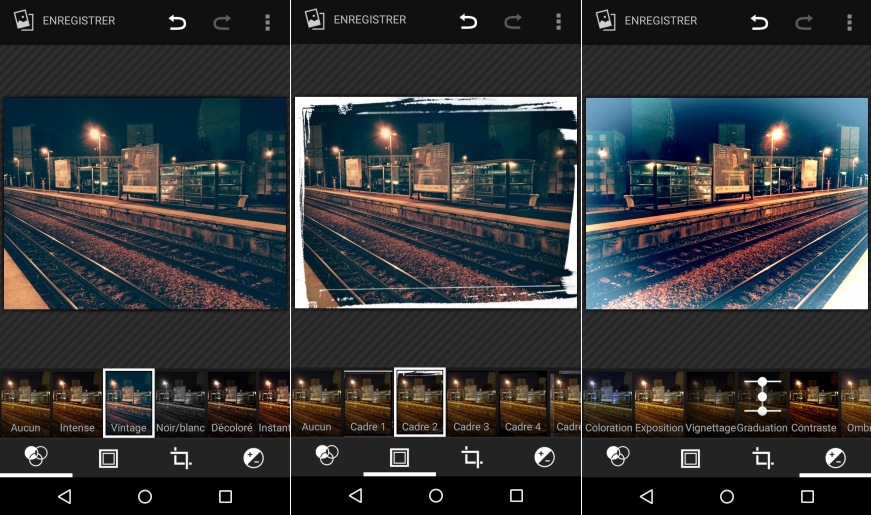Select the Vintage filter thumbnail
This screenshot has height=515, width=871.
coord(129,403)
